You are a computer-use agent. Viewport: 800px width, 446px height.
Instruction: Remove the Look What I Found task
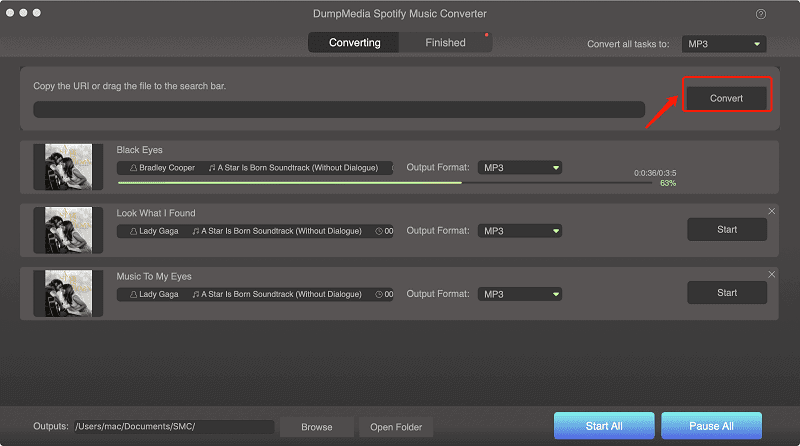[771, 211]
